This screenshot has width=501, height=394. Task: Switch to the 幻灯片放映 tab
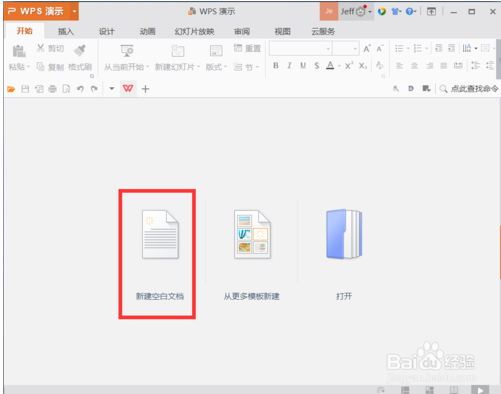(x=195, y=31)
